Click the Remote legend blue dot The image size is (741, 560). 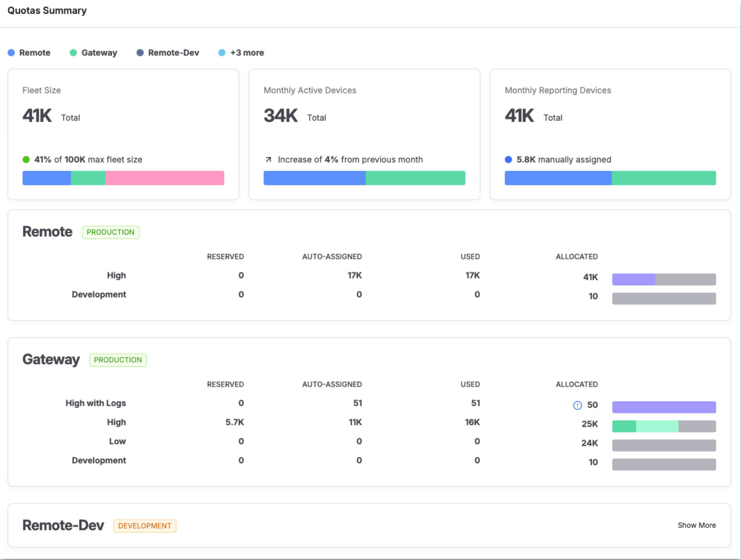tap(11, 53)
